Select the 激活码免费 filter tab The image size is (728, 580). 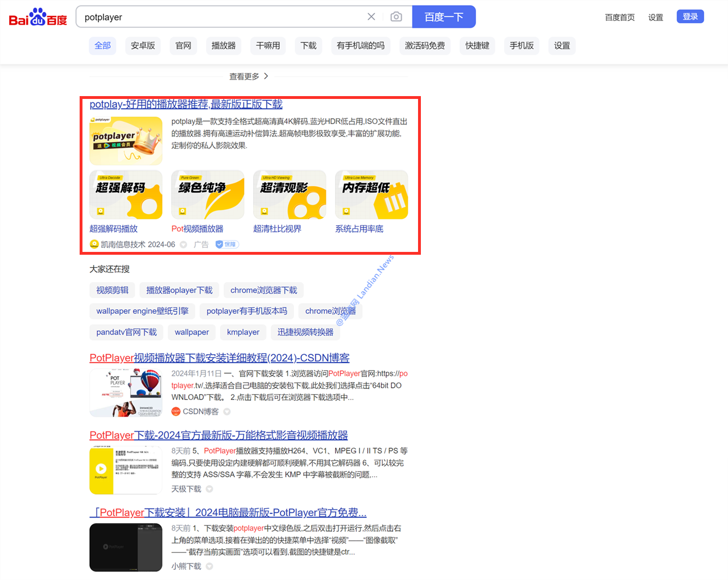(425, 45)
